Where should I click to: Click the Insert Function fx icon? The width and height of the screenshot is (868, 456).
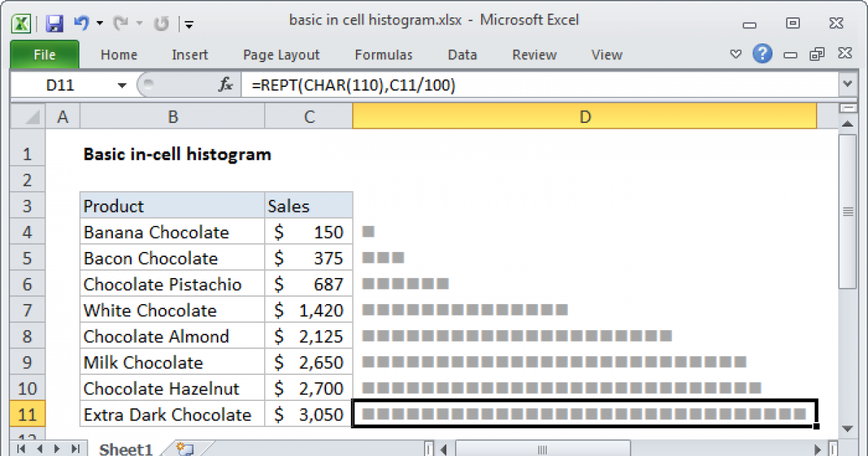coord(225,84)
